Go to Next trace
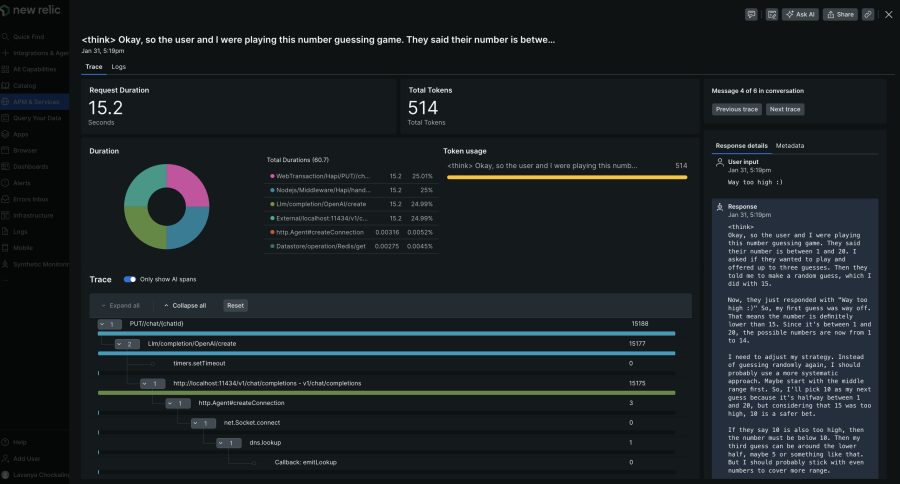 (785, 109)
